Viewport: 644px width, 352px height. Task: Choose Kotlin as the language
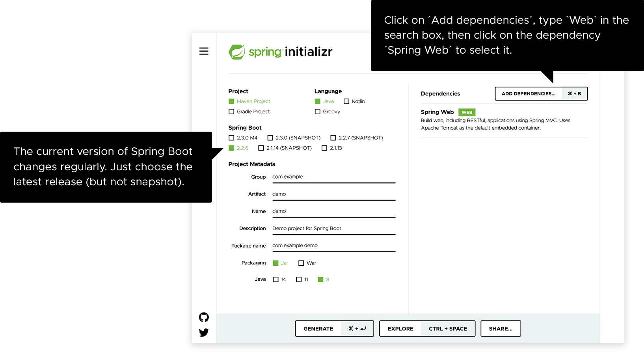[346, 101]
